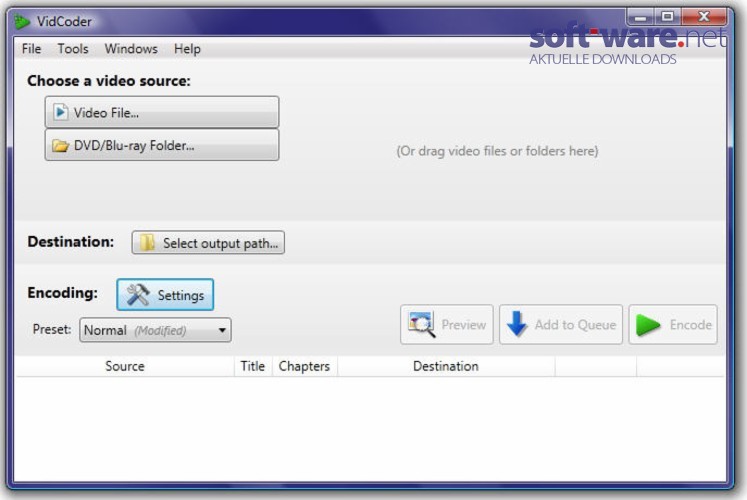
Task: Click the Title column header
Action: [253, 366]
